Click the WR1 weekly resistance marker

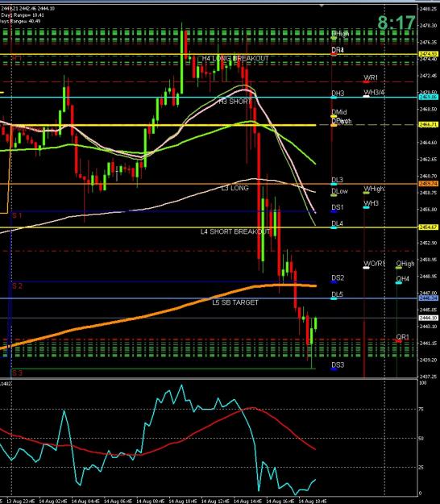pos(371,77)
